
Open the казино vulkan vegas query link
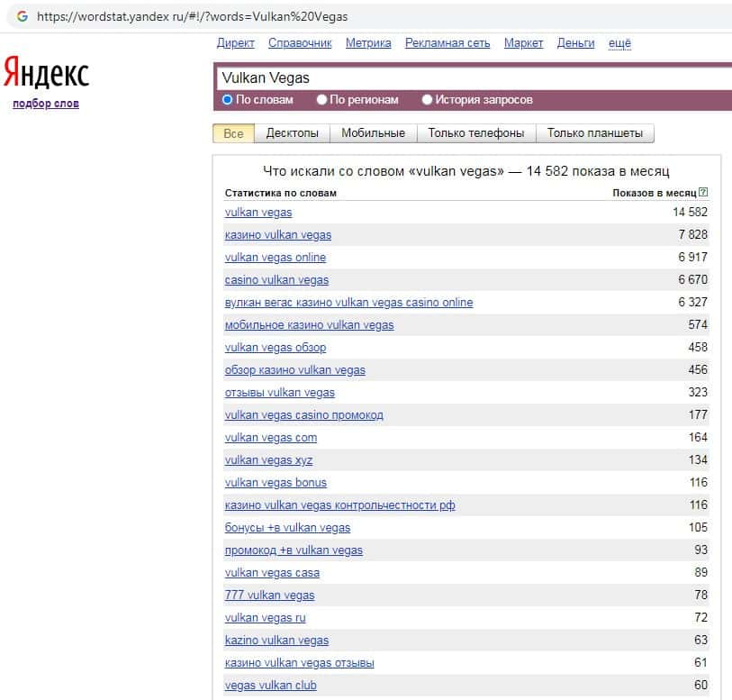click(x=277, y=235)
